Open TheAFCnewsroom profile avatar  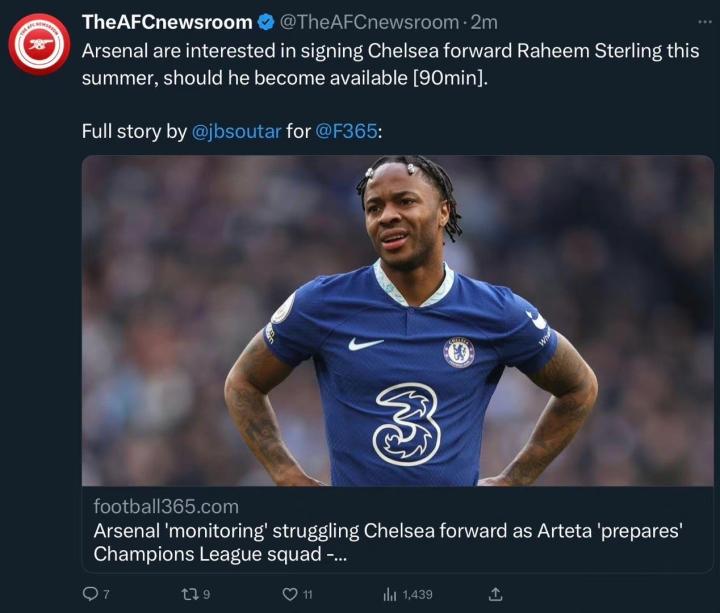39,44
